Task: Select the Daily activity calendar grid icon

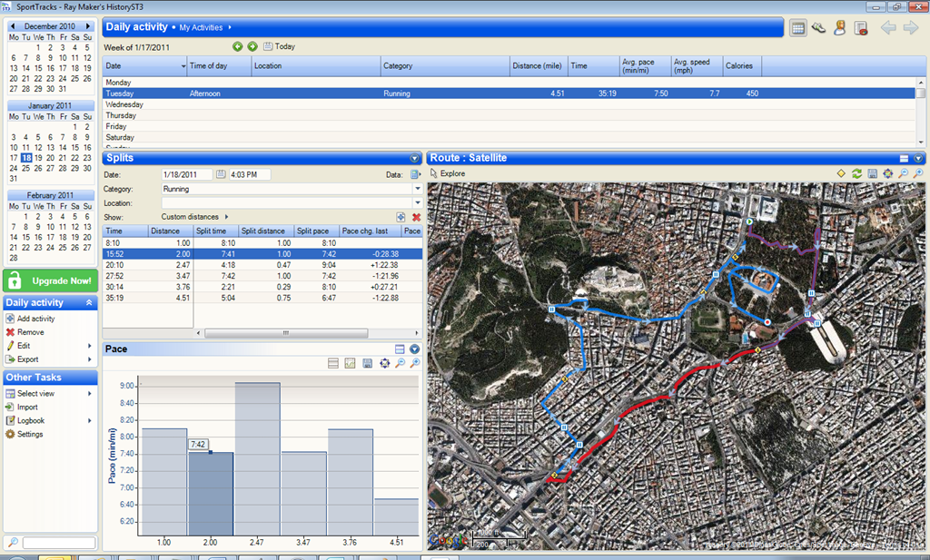Action: 797,28
